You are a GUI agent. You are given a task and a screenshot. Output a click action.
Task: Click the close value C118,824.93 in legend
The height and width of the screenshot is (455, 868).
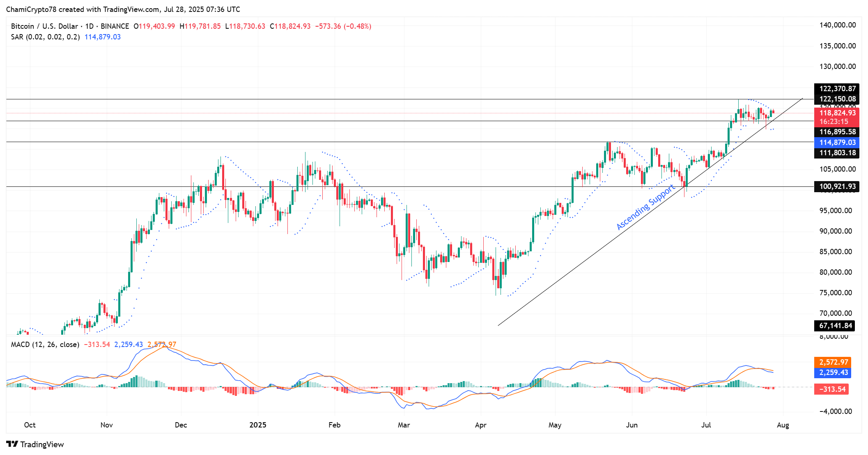coord(290,26)
